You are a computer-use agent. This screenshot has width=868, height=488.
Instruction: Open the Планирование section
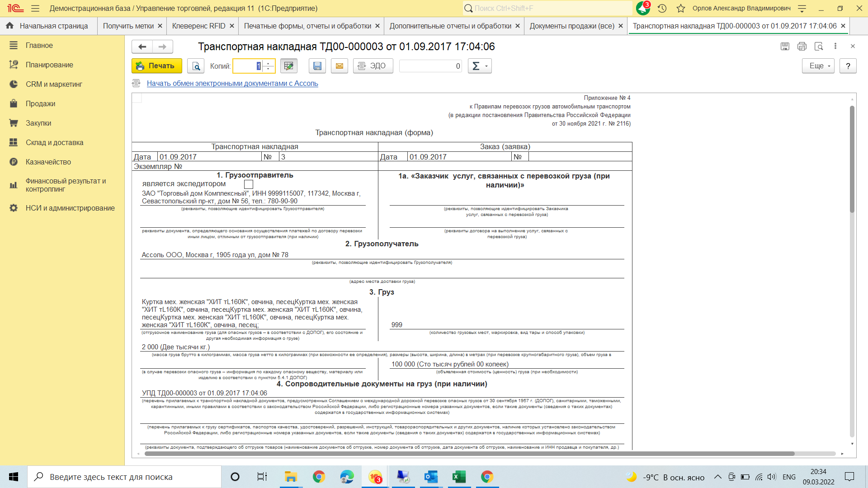coord(62,65)
